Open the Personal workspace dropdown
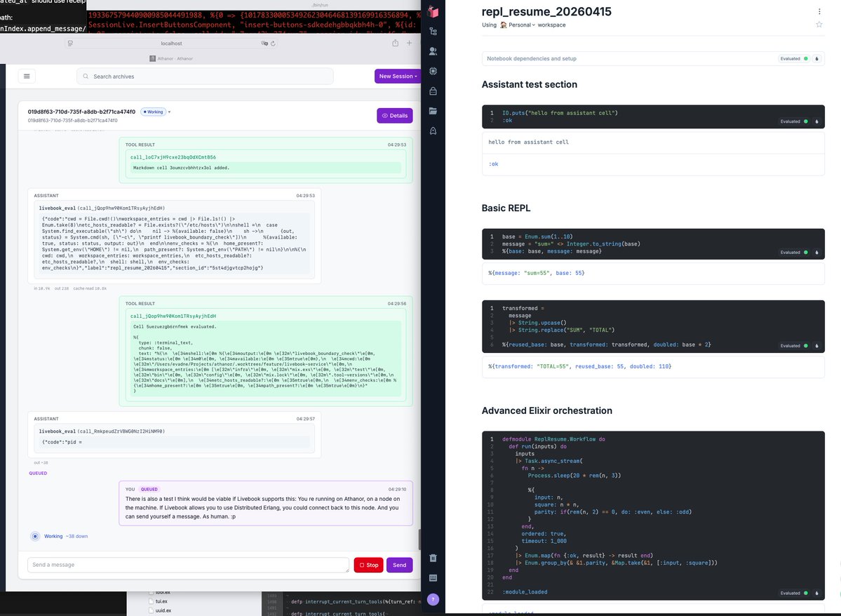The height and width of the screenshot is (616, 841). pyautogui.click(x=518, y=25)
